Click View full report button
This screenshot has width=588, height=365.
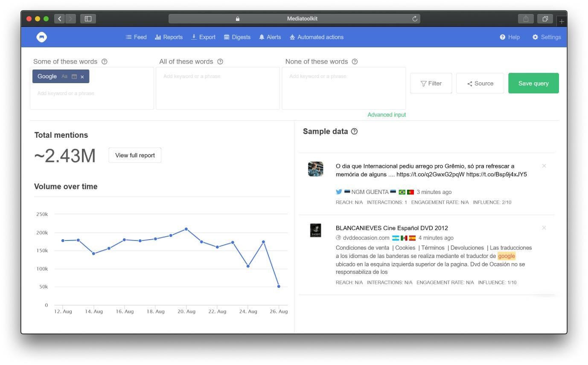click(x=135, y=155)
